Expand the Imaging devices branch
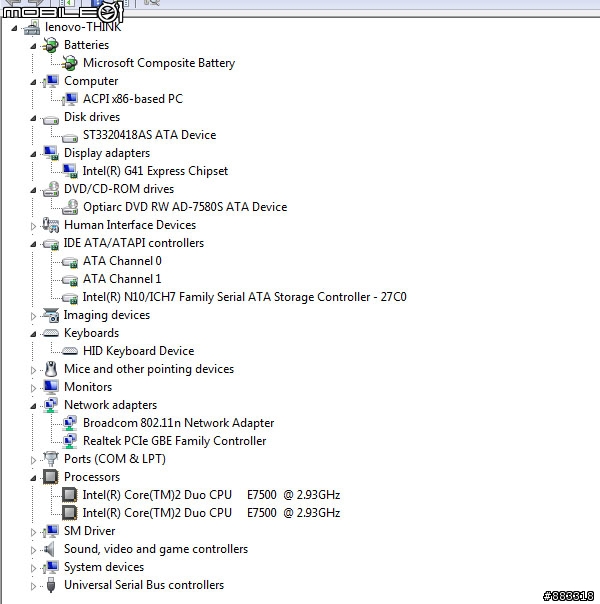This screenshot has height=604, width=600. [x=34, y=316]
